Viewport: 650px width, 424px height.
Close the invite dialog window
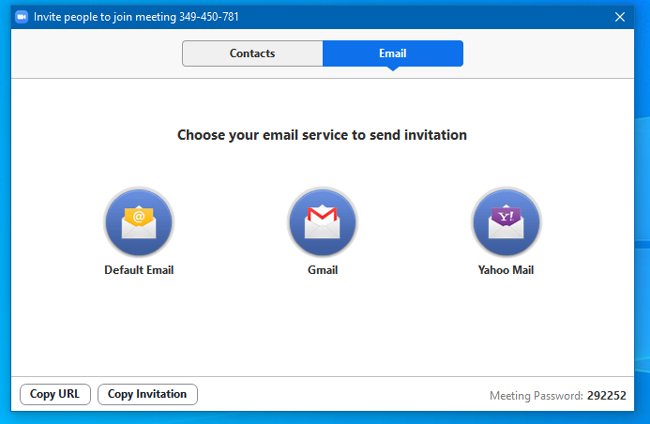[620, 17]
